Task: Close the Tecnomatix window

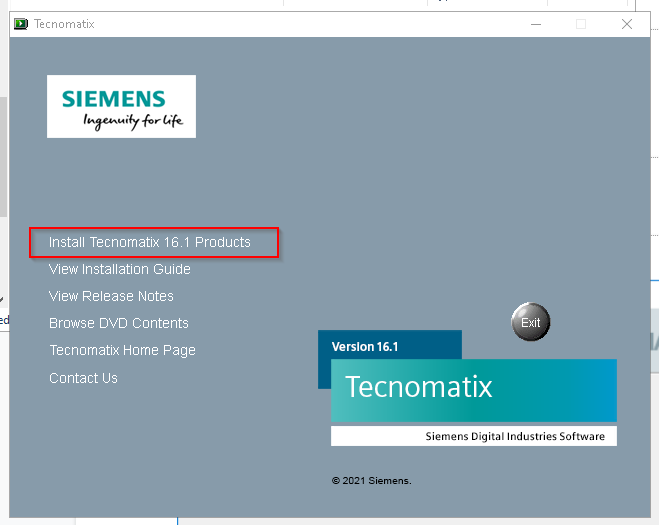Action: pos(627,24)
